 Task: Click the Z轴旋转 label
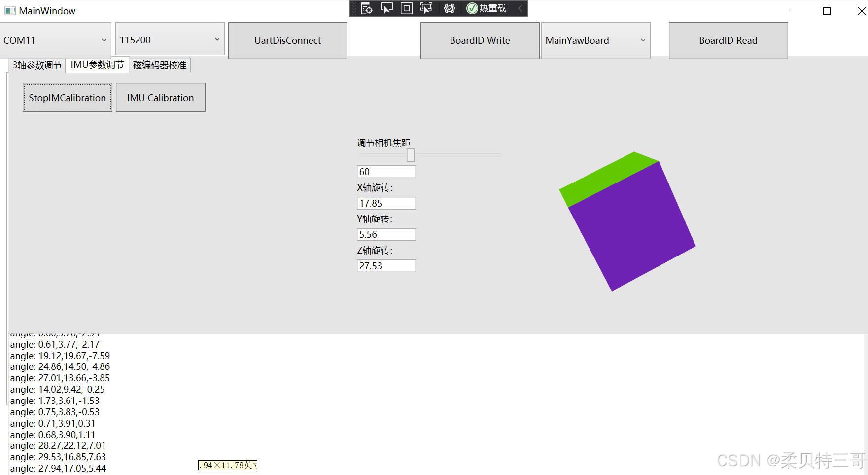point(375,251)
